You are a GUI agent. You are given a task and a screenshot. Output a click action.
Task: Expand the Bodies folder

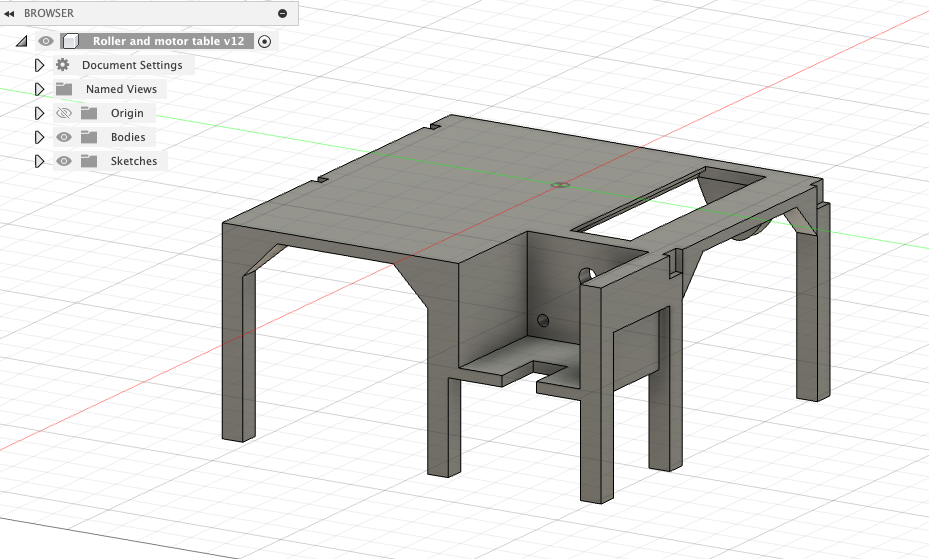39,137
